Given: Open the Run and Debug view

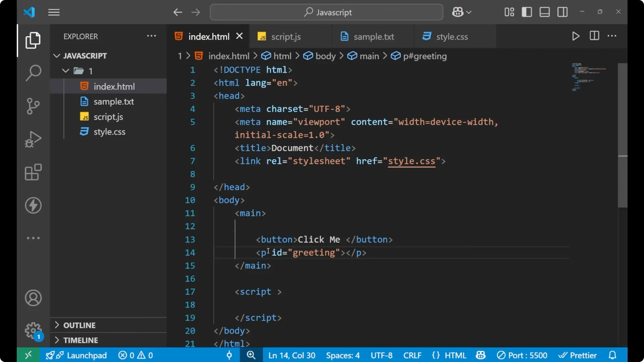Looking at the screenshot, I should [x=33, y=139].
